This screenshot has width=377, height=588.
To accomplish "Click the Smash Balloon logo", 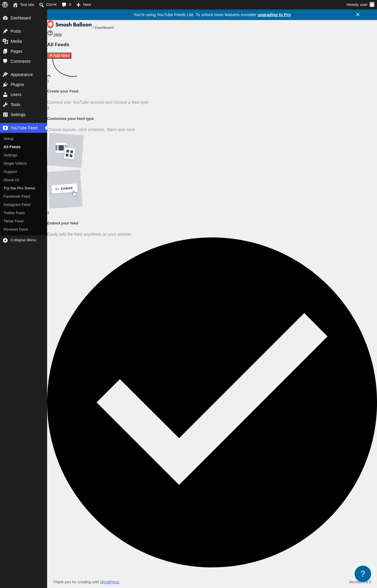I will tap(70, 24).
